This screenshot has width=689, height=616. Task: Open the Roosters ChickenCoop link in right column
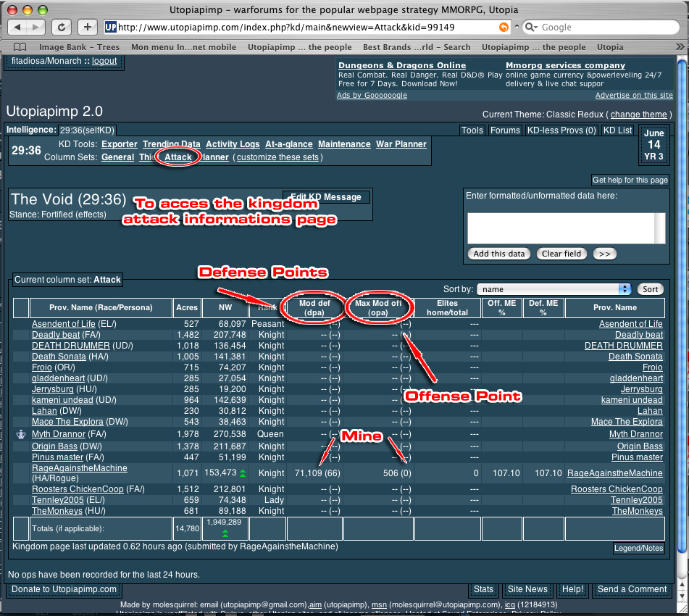click(x=617, y=489)
